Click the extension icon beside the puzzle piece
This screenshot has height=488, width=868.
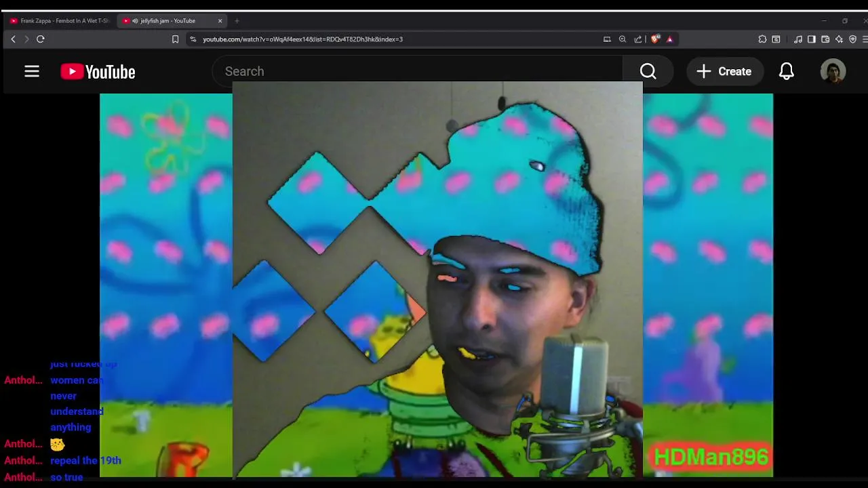(776, 39)
